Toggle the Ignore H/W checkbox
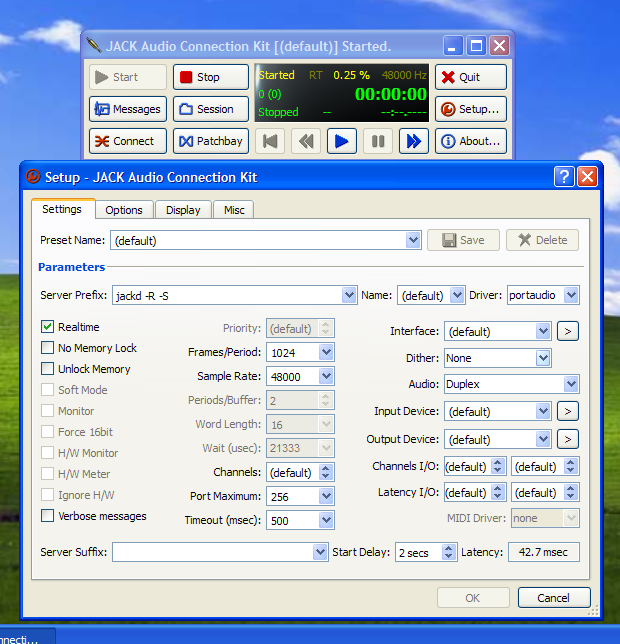 click(x=48, y=494)
